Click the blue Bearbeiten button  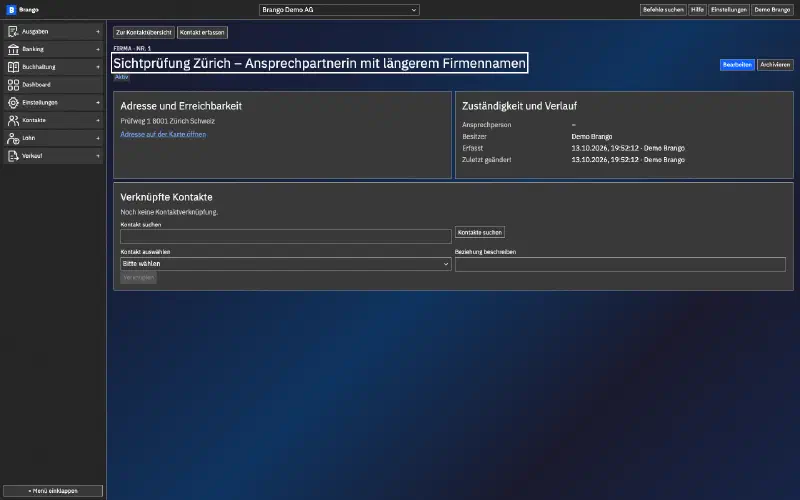click(737, 65)
